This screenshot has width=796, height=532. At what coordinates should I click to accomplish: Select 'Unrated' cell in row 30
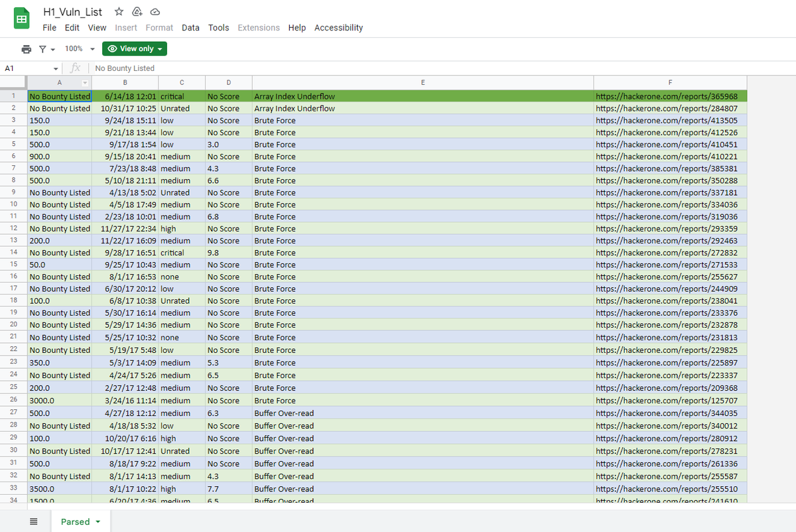[x=181, y=451]
